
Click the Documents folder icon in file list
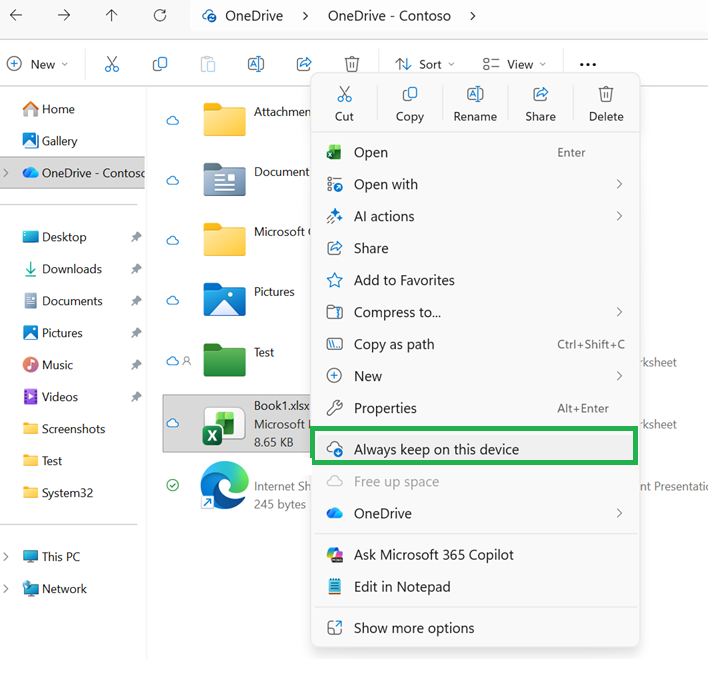224,179
